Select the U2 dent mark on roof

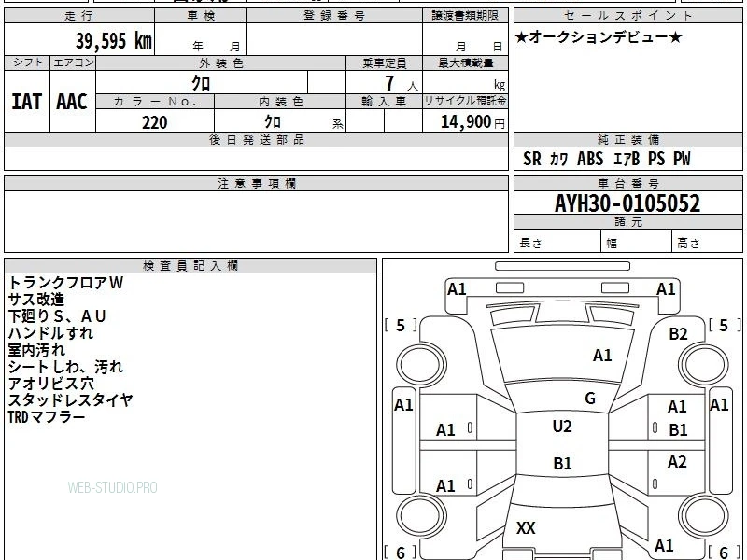[562, 427]
